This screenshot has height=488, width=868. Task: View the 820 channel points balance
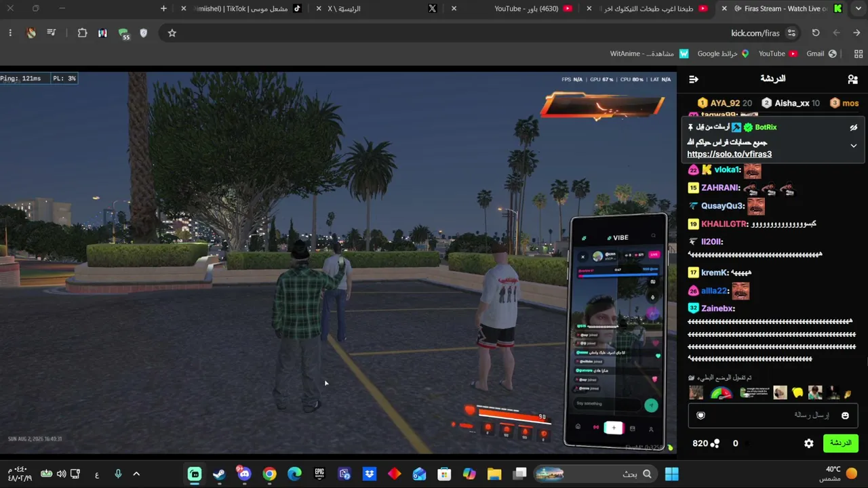pyautogui.click(x=706, y=443)
